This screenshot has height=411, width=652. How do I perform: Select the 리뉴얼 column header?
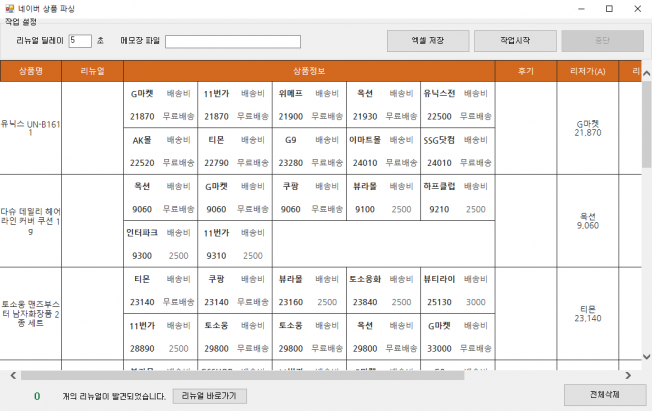coord(92,71)
